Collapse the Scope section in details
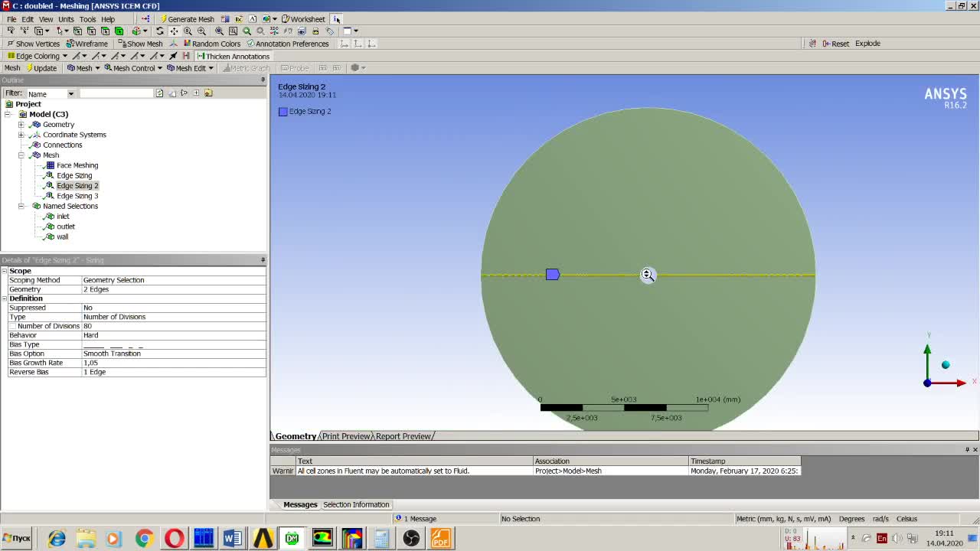This screenshot has width=980, height=551. pyautogui.click(x=5, y=271)
